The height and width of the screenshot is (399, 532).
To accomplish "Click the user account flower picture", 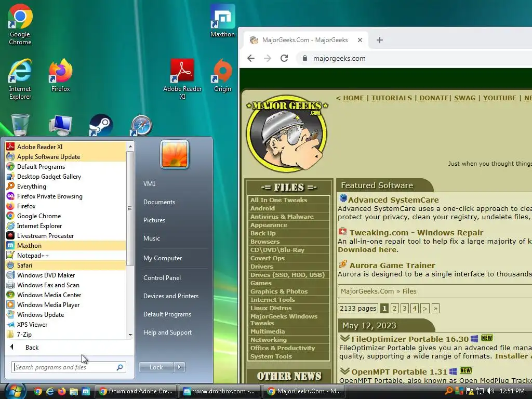I will [175, 154].
